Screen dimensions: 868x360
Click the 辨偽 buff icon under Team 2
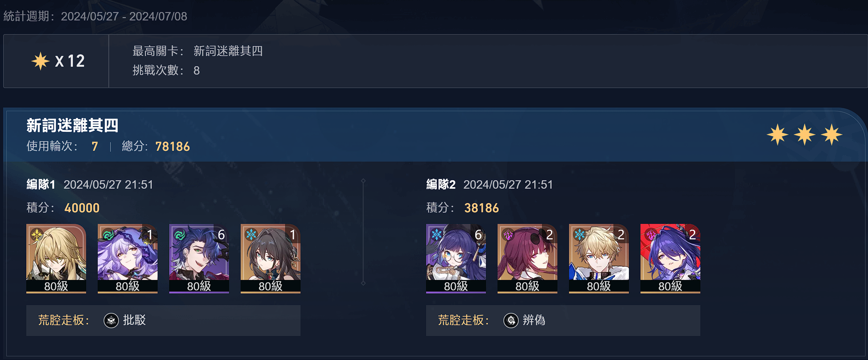tap(511, 320)
